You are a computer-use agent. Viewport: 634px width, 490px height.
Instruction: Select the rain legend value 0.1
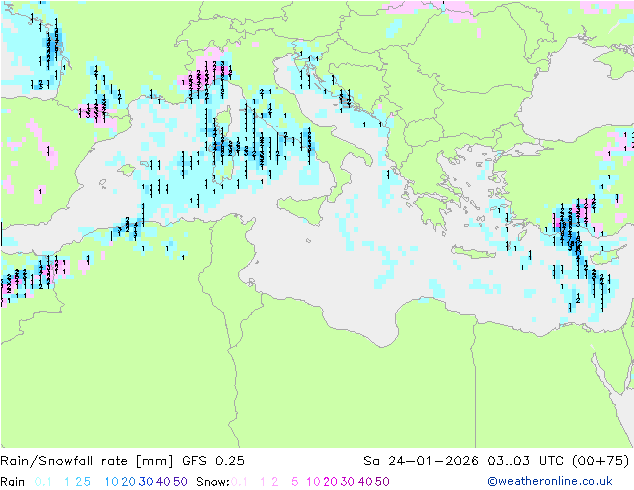(43, 482)
